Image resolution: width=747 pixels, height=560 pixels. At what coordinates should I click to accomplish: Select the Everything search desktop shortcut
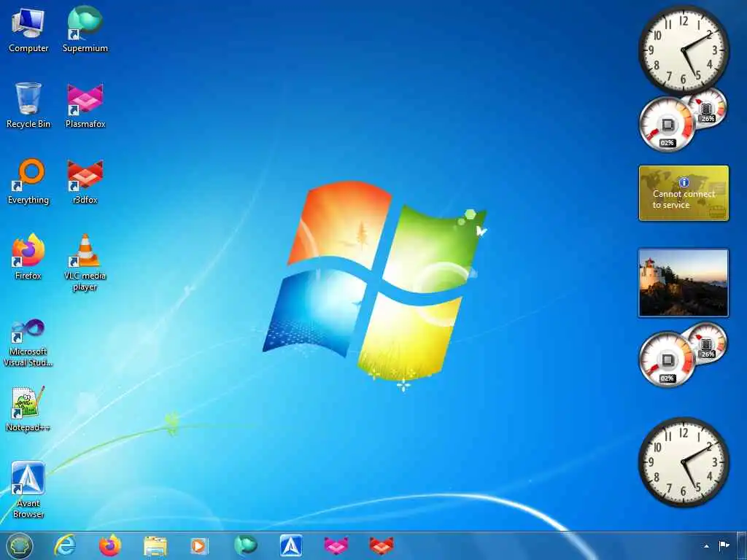point(28,182)
